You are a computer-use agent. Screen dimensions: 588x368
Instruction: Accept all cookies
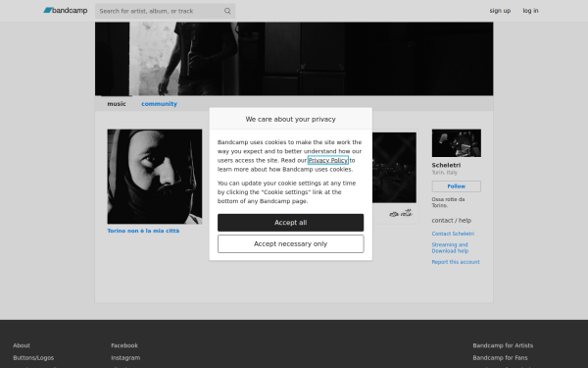(x=291, y=223)
